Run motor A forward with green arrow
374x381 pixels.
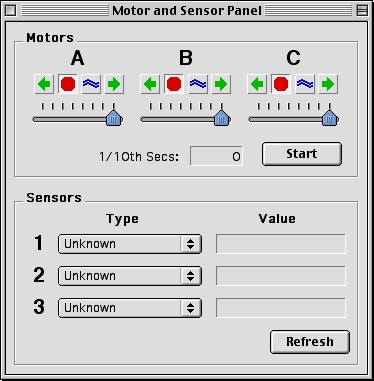click(x=114, y=84)
